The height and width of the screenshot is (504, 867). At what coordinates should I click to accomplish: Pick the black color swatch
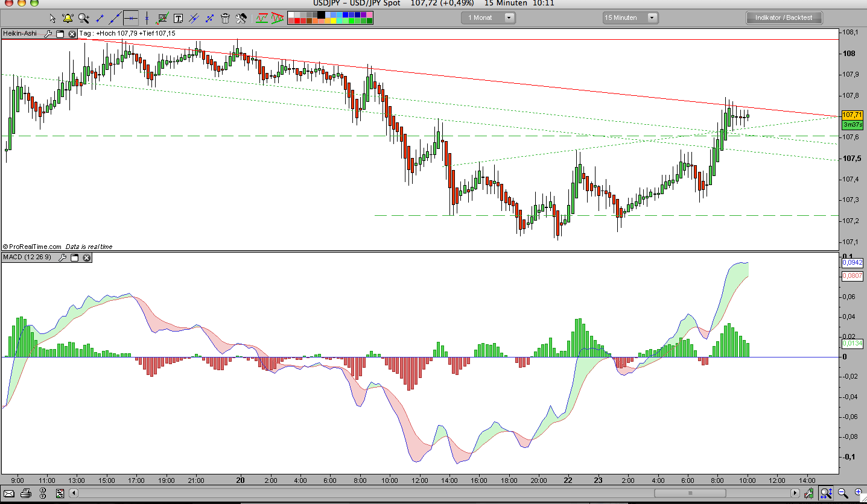point(321,14)
